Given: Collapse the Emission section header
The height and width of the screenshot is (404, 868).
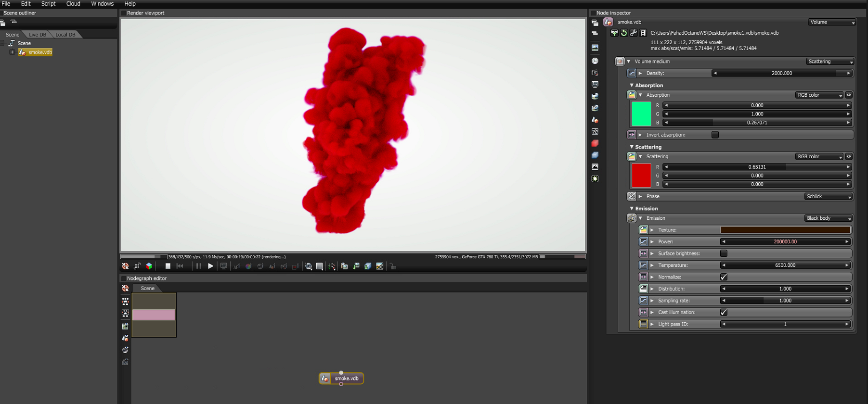Looking at the screenshot, I should click(644, 208).
